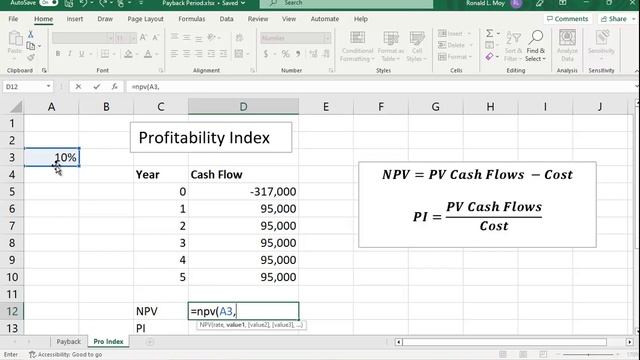Click Delete in Cells group
640x360 pixels.
(455, 45)
